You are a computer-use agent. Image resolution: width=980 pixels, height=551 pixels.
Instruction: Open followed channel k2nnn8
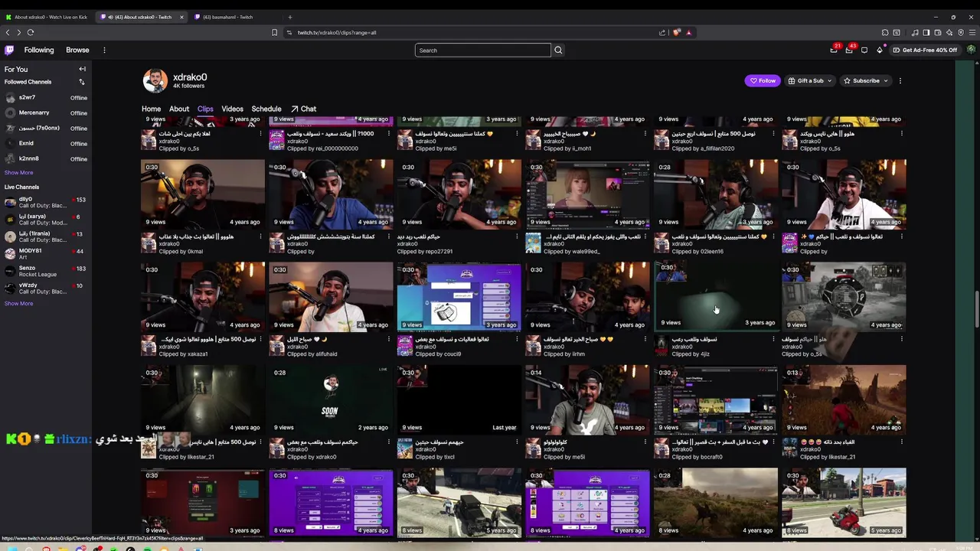tap(46, 158)
